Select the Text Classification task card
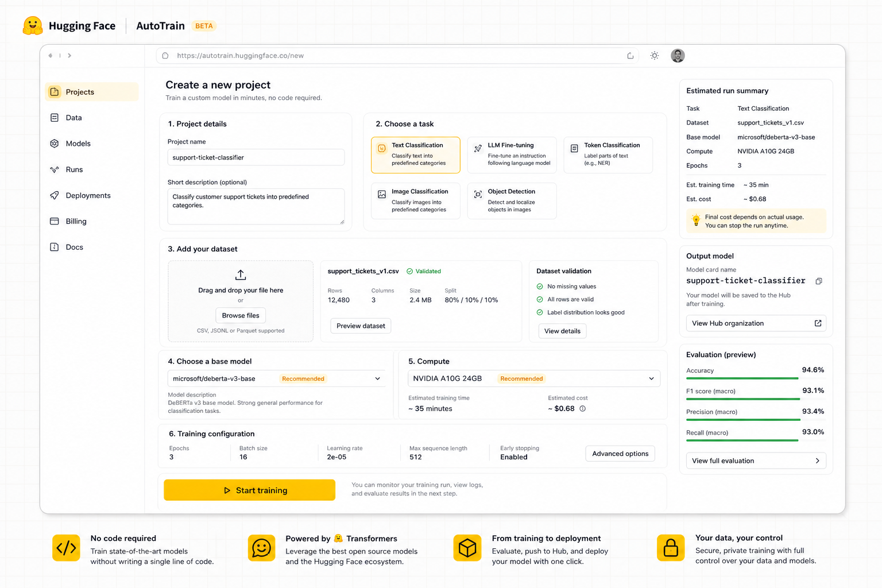The image size is (882, 588). (416, 154)
